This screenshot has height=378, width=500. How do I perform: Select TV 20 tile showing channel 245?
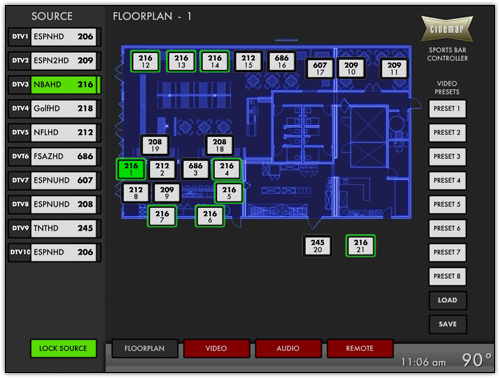(x=317, y=246)
